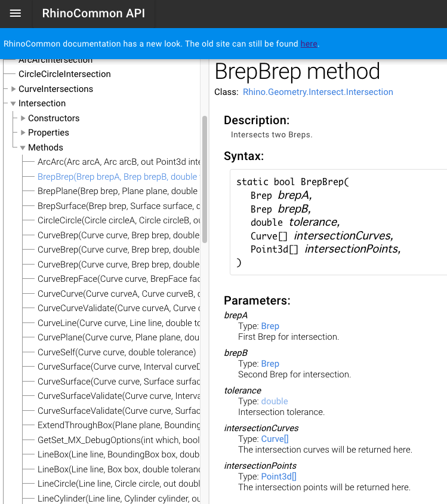Click the Parameters heading

coord(257,300)
